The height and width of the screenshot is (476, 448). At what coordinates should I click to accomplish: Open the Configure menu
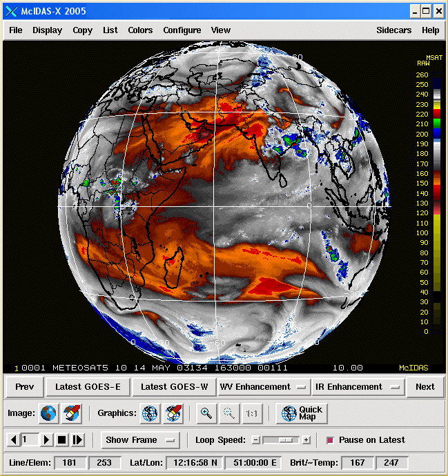(x=182, y=30)
